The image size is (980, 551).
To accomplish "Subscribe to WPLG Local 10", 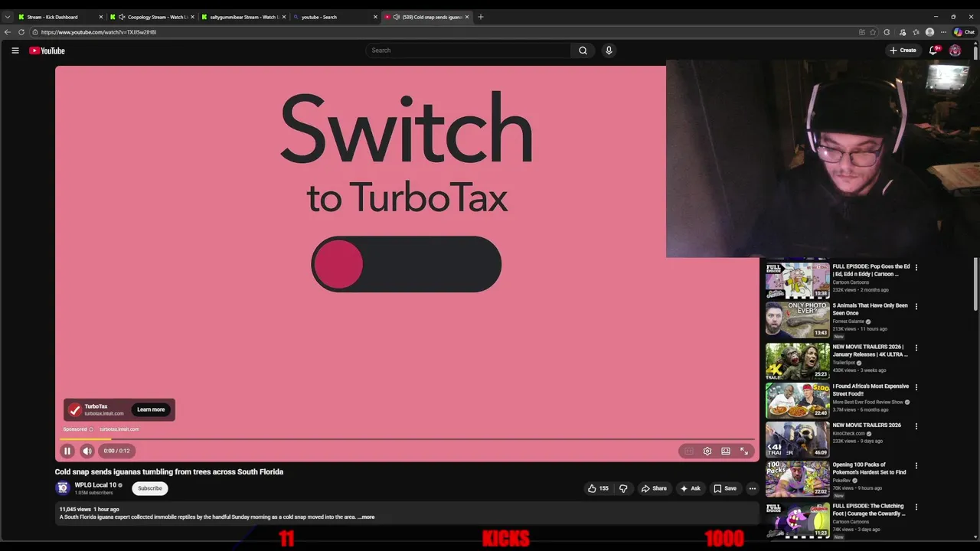I will [150, 488].
